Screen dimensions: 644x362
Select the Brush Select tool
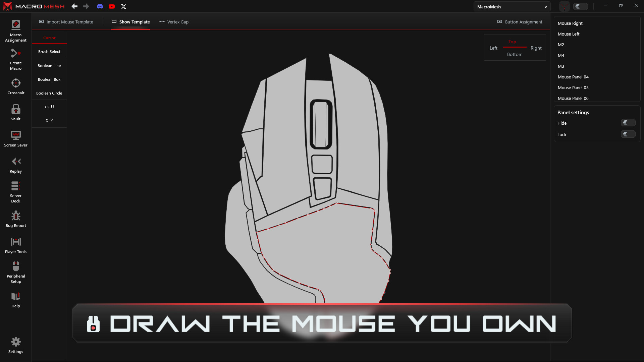[49, 52]
